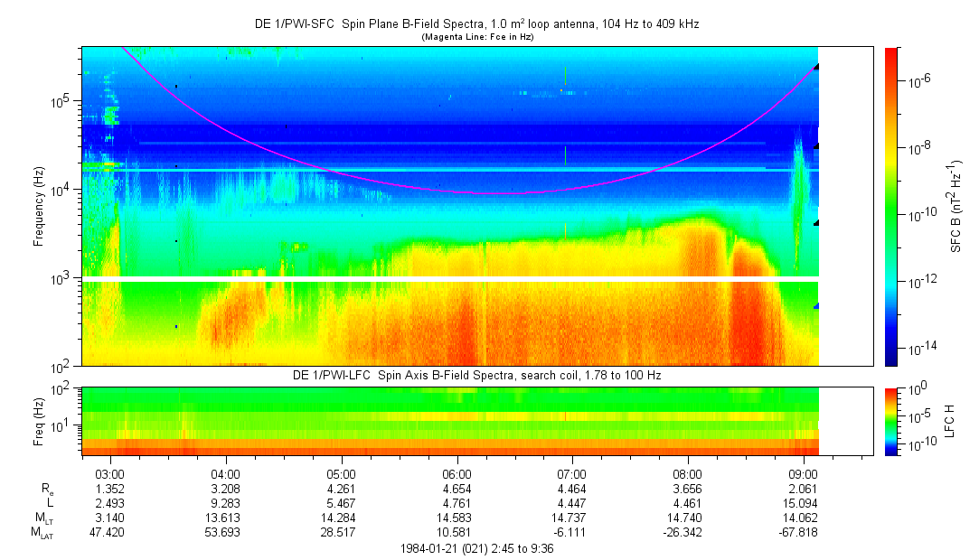Click the top black triangle marker at the right edge
Viewport: 979px width, 560px height.
815,66
